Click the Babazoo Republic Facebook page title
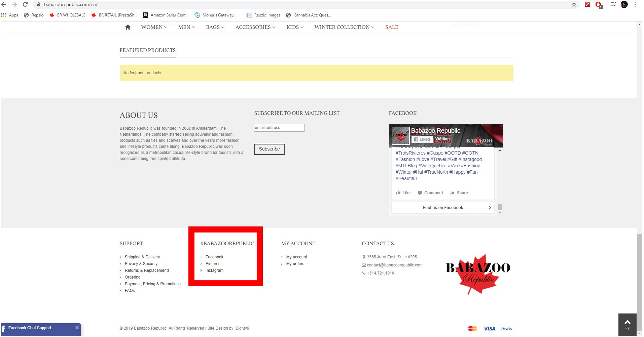This screenshot has height=337, width=644. 436,131
